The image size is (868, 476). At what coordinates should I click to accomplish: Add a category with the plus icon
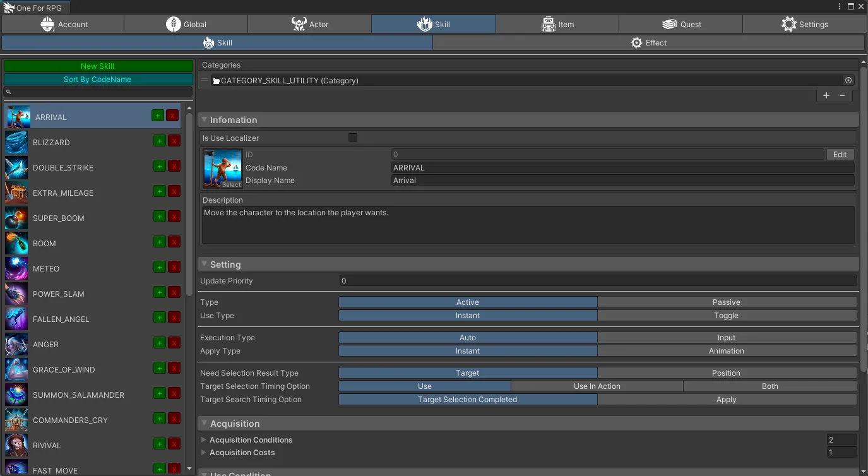[x=826, y=95]
